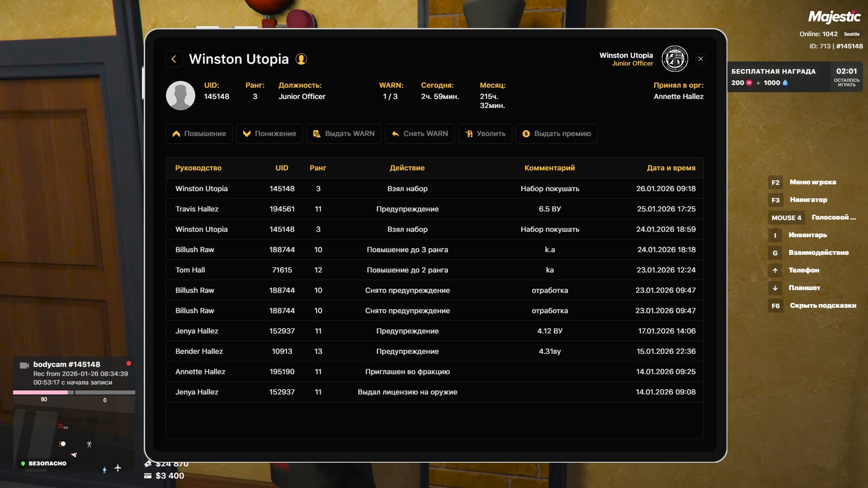Click the F2 Меню игрока hint
The image size is (868, 488).
(x=802, y=182)
